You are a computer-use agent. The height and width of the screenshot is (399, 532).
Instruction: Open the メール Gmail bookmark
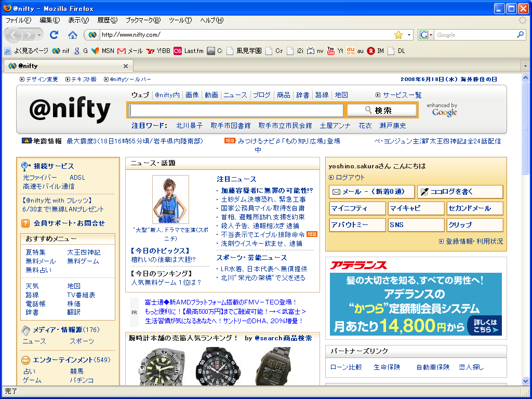coord(130,51)
